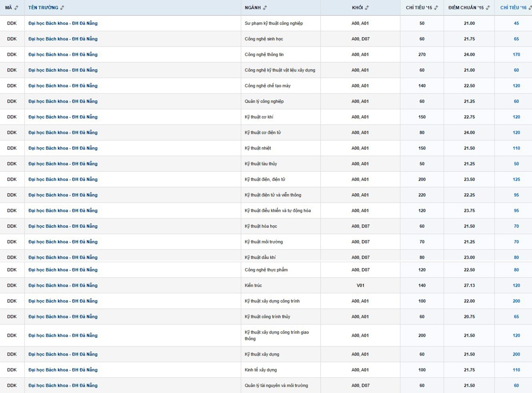Click 2016 quota 170 for Công nghệ thông tin
The width and height of the screenshot is (532, 393).
pyautogui.click(x=516, y=55)
